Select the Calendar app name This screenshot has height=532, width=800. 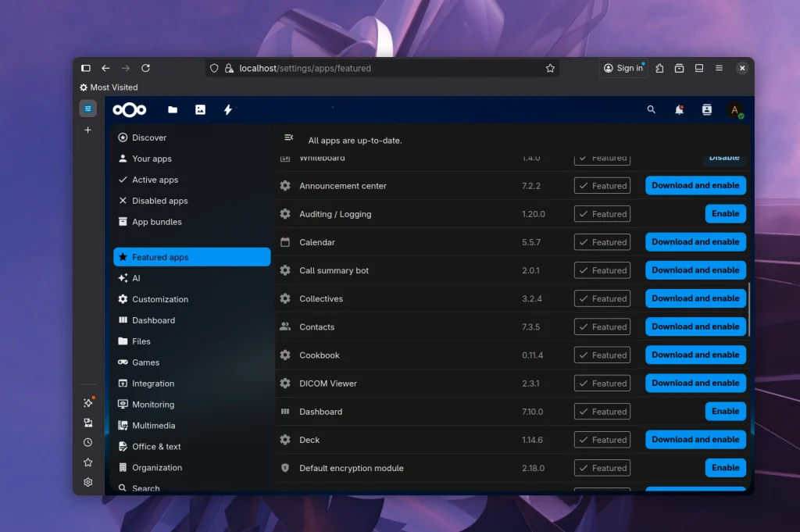(x=317, y=242)
